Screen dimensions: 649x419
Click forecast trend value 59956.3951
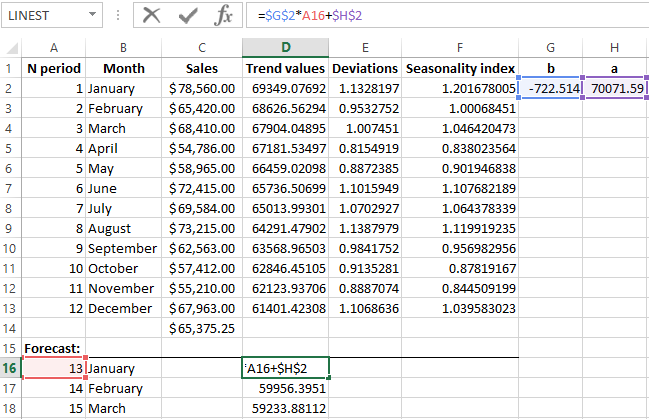pos(286,388)
